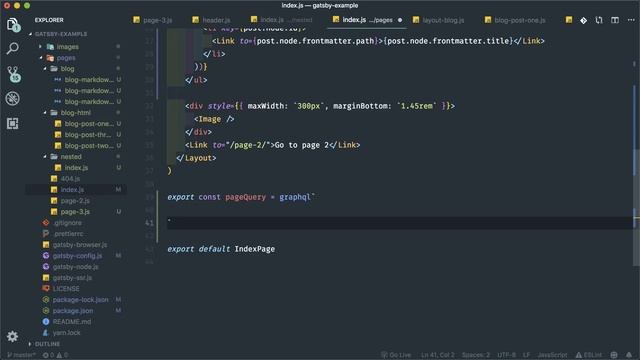Screen dimensions: 640x360
Task: Click the master branch indicator
Action: coord(21,355)
